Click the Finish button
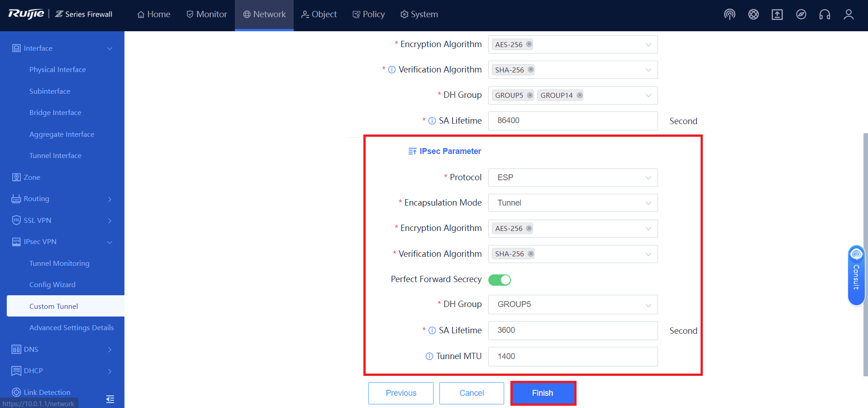 click(x=543, y=393)
